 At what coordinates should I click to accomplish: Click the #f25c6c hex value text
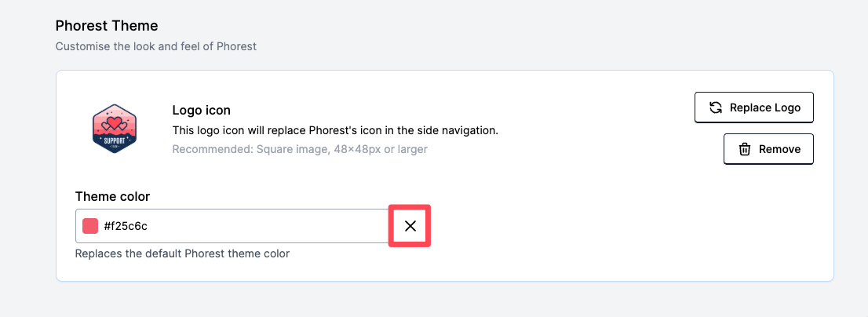[126, 226]
